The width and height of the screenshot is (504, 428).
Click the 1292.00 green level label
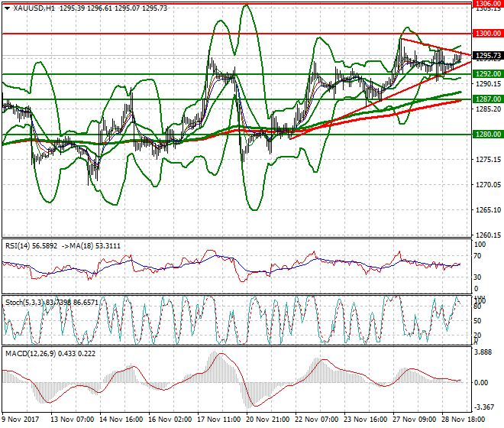click(488, 74)
